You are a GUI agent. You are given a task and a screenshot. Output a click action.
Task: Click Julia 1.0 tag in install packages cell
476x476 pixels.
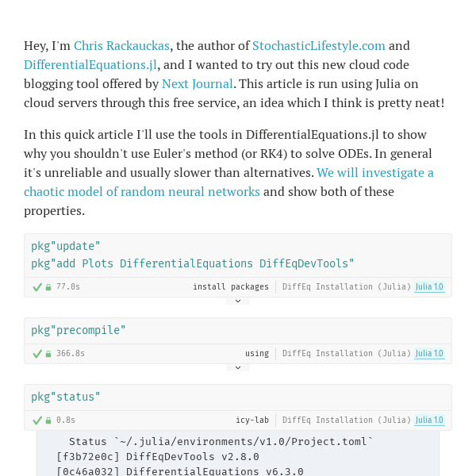point(429,286)
